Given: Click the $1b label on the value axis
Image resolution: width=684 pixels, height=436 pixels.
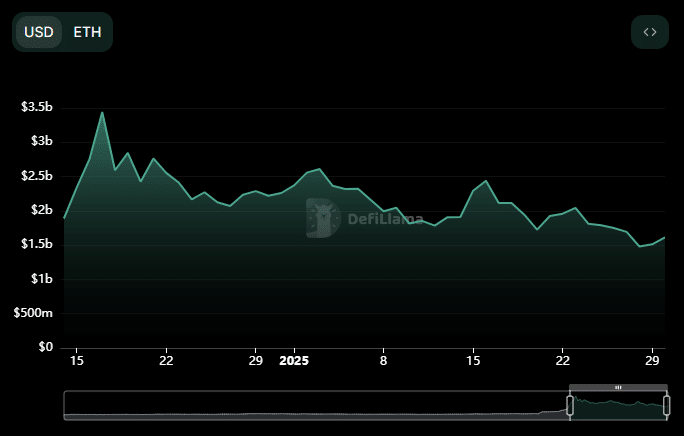Looking at the screenshot, I should [41, 279].
